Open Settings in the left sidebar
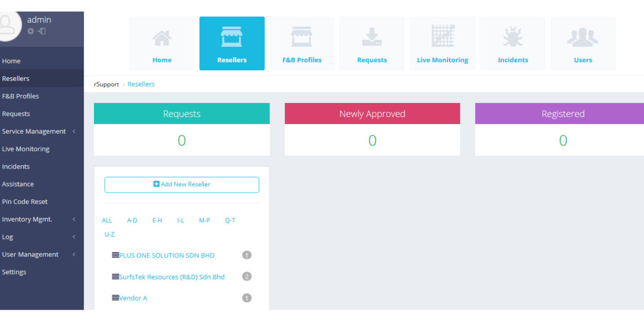Image resolution: width=644 pixels, height=322 pixels. 14,272
